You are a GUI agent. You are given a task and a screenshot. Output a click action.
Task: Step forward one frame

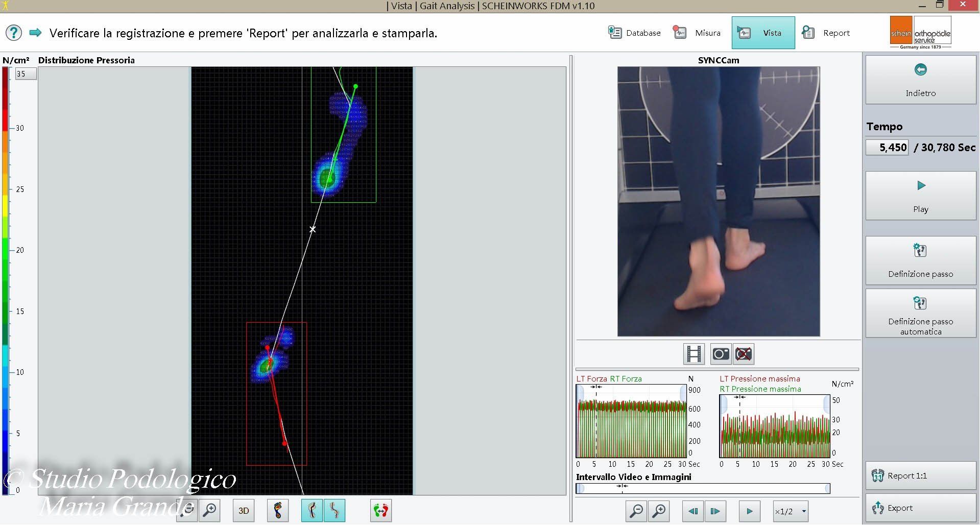[715, 511]
